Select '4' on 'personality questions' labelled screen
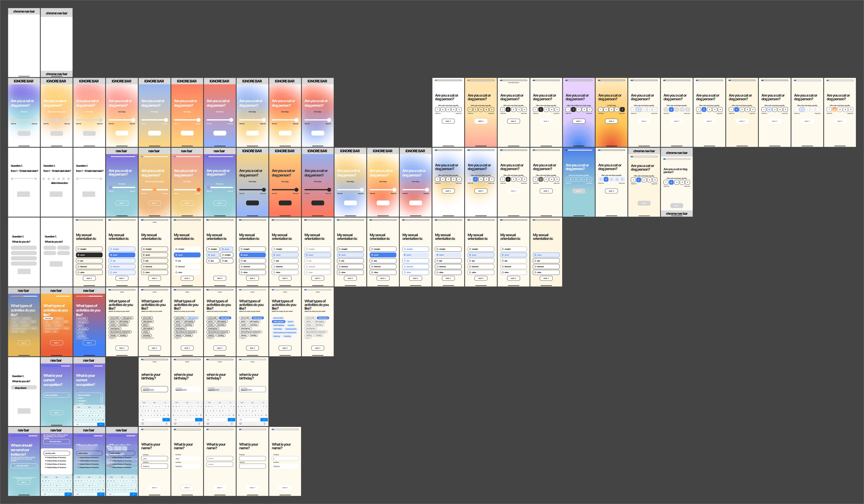Image resolution: width=864 pixels, height=504 pixels. (519, 109)
